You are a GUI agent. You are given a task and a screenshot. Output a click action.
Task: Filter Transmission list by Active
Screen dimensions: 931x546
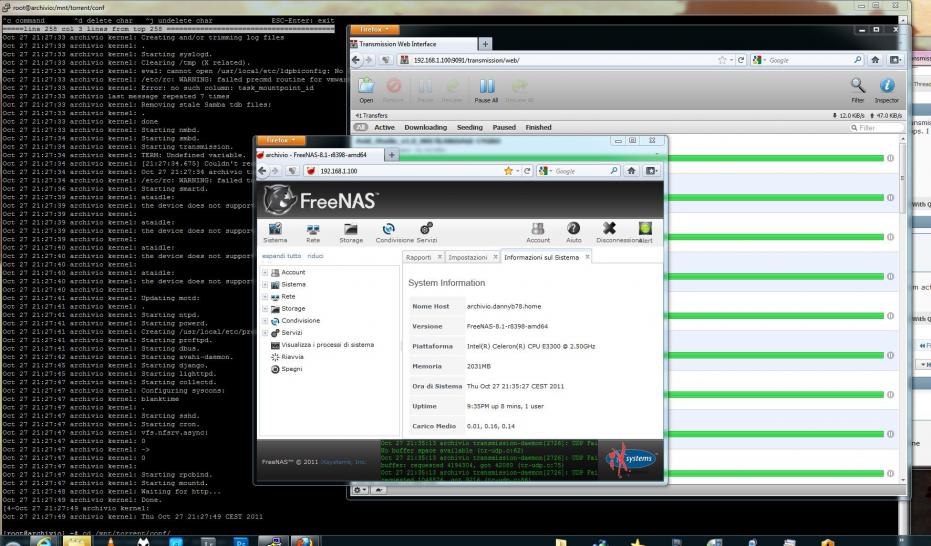tap(384, 127)
